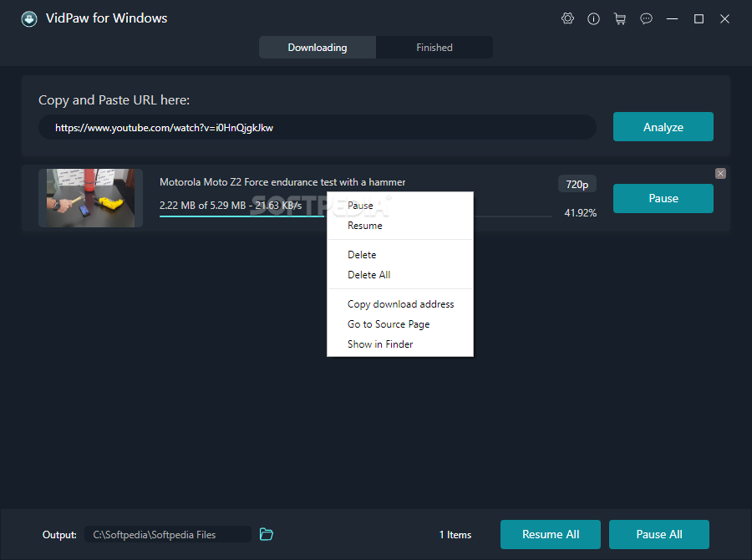Viewport: 752px width, 560px height.
Task: Click the Pause All button
Action: point(659,534)
